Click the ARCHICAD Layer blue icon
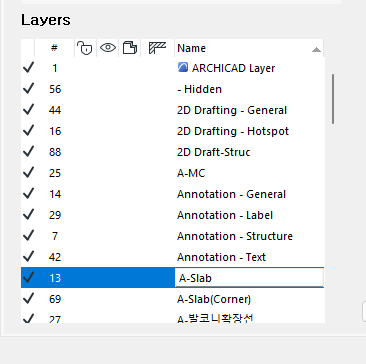 (183, 68)
